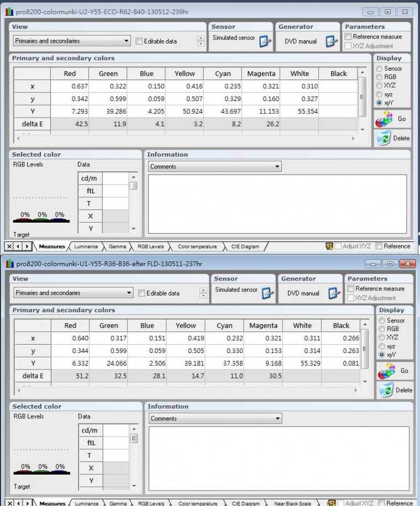The image size is (420, 506).
Task: Open Measures tab in top window
Action: [51, 246]
